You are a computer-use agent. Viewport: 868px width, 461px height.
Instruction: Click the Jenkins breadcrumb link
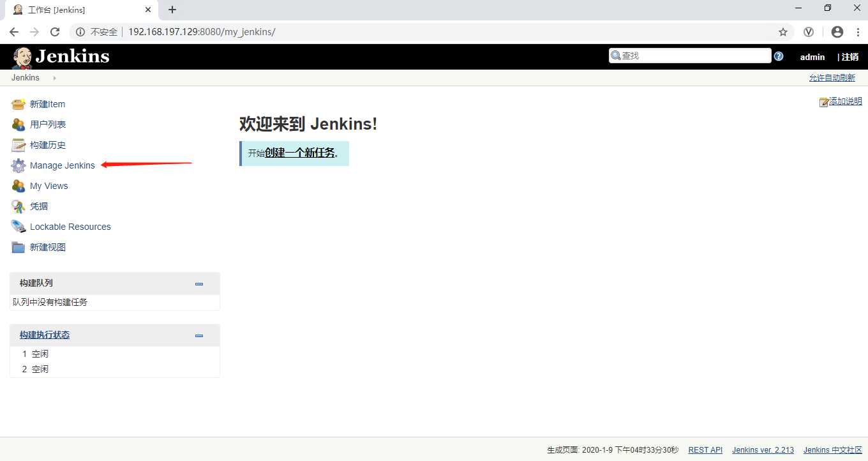[26, 78]
